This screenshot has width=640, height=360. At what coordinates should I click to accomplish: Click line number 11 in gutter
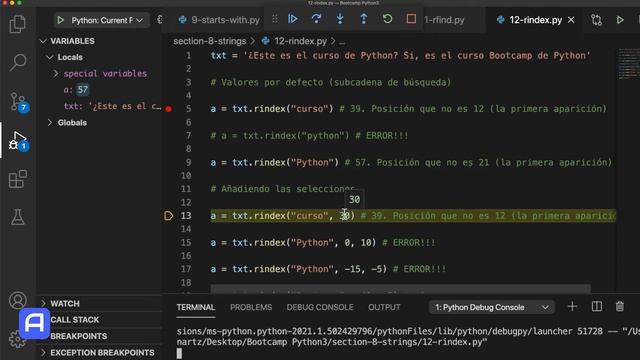click(x=186, y=189)
